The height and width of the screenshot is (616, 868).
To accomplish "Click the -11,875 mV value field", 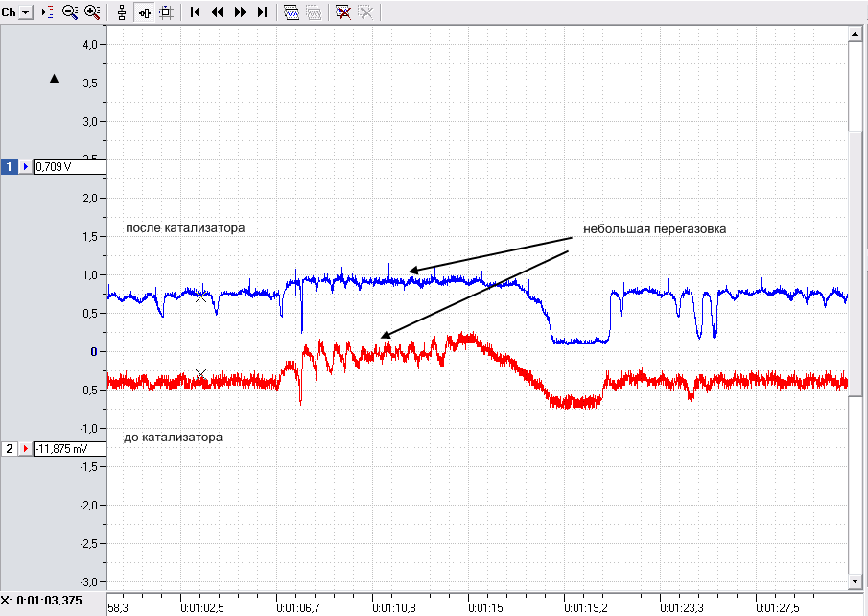I will (x=70, y=449).
